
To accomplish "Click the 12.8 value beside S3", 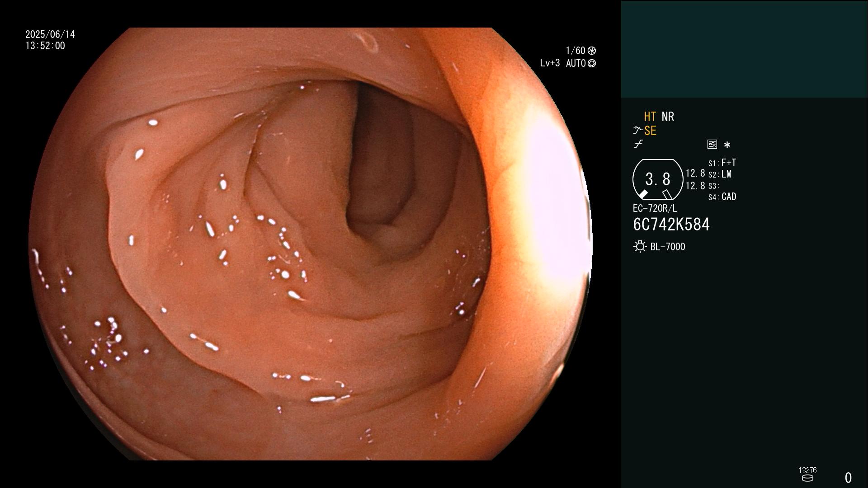I will pos(695,185).
